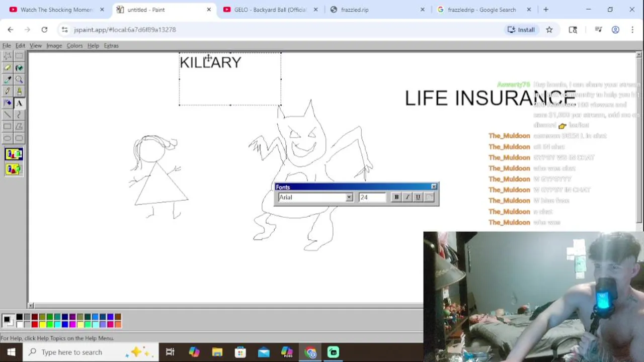This screenshot has width=644, height=362.
Task: Reload the jspaint page
Action: point(44,30)
